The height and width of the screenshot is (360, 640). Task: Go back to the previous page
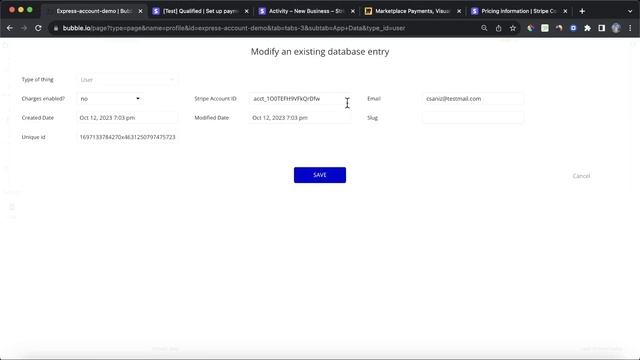click(10, 28)
